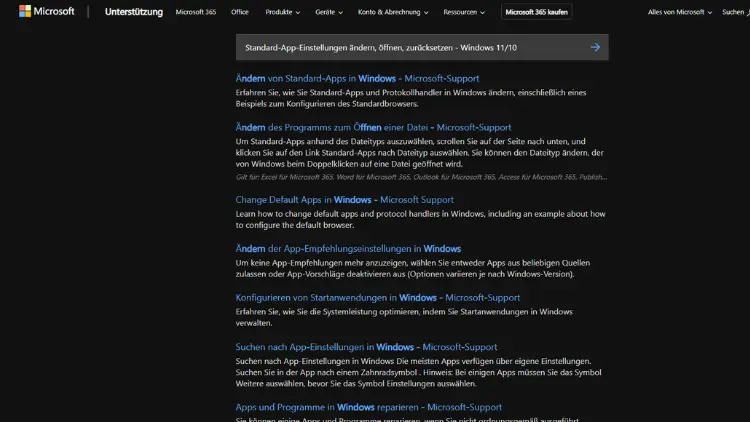
Task: Open the Unterstützung home link
Action: 133,12
